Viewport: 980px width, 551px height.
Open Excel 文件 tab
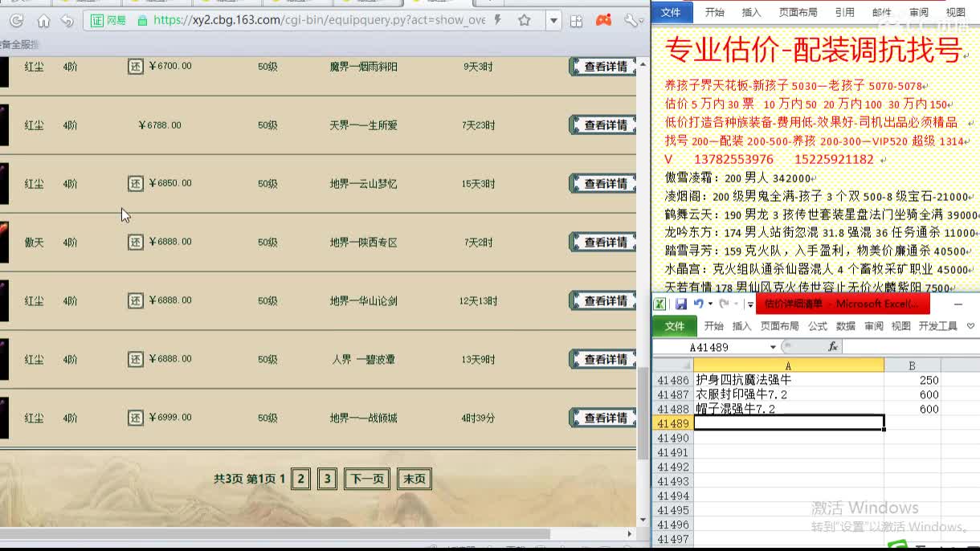(x=675, y=326)
